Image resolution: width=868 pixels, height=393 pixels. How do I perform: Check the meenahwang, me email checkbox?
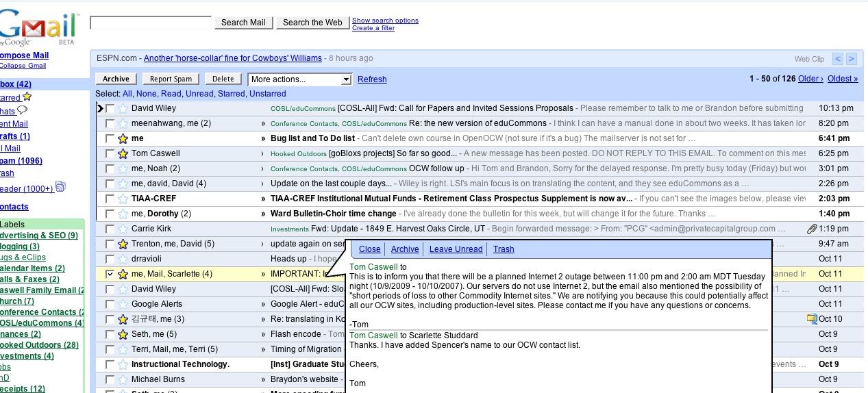pos(110,123)
